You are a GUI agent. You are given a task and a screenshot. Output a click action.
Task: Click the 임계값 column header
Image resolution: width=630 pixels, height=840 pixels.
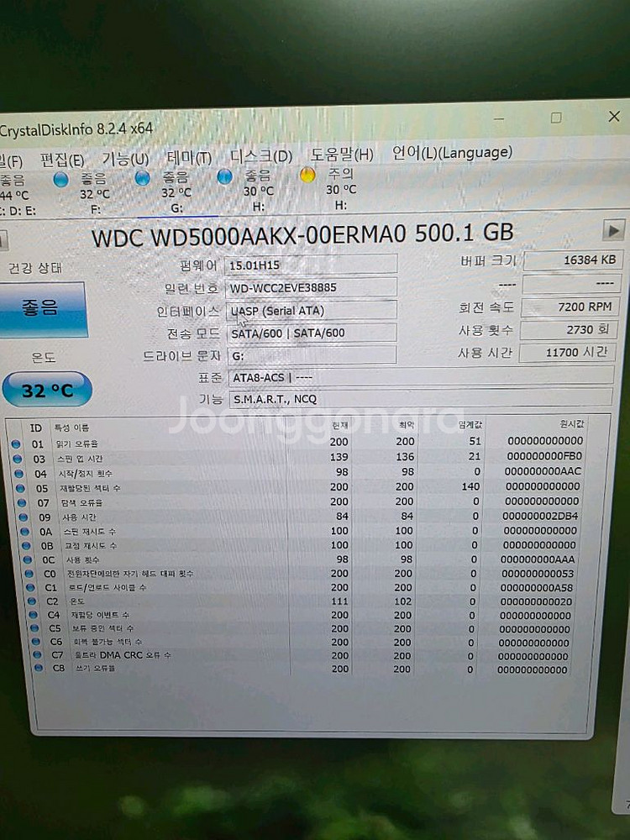pyautogui.click(x=470, y=425)
